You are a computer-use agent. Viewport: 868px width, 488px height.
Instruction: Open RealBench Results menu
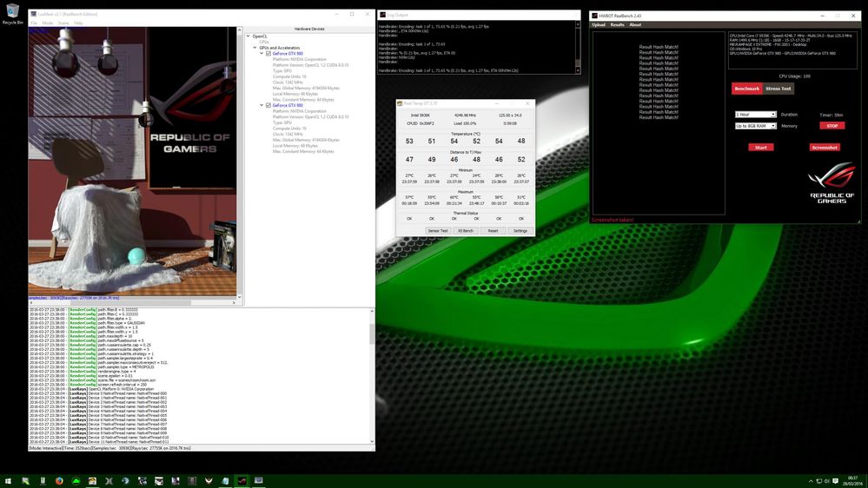[617, 25]
